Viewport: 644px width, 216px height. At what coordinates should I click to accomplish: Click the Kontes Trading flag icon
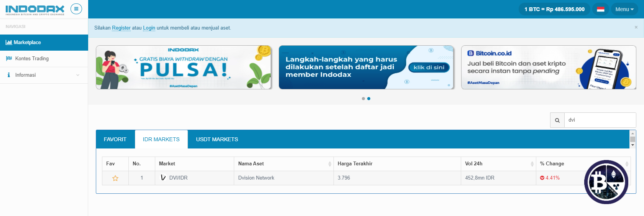(9, 59)
